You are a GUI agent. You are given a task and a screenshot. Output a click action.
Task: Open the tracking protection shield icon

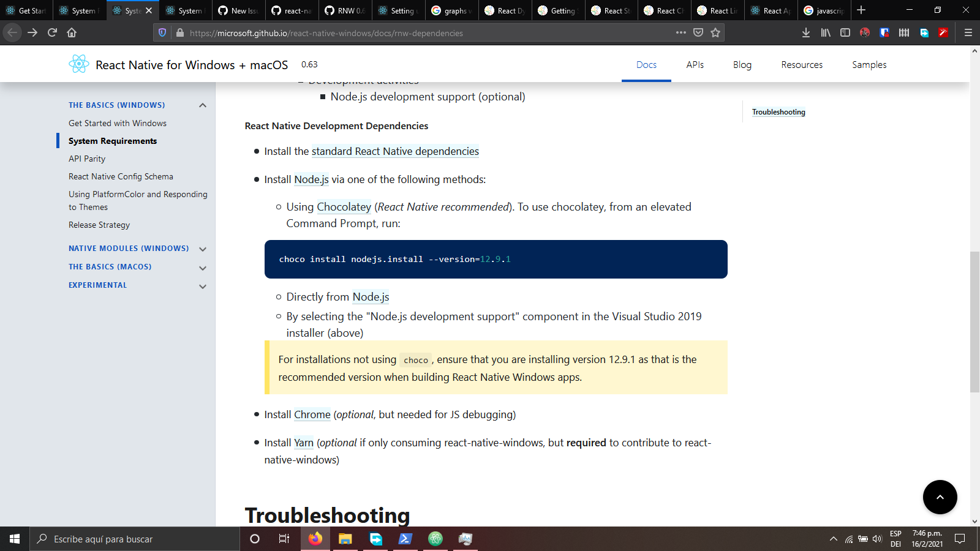[x=162, y=32]
